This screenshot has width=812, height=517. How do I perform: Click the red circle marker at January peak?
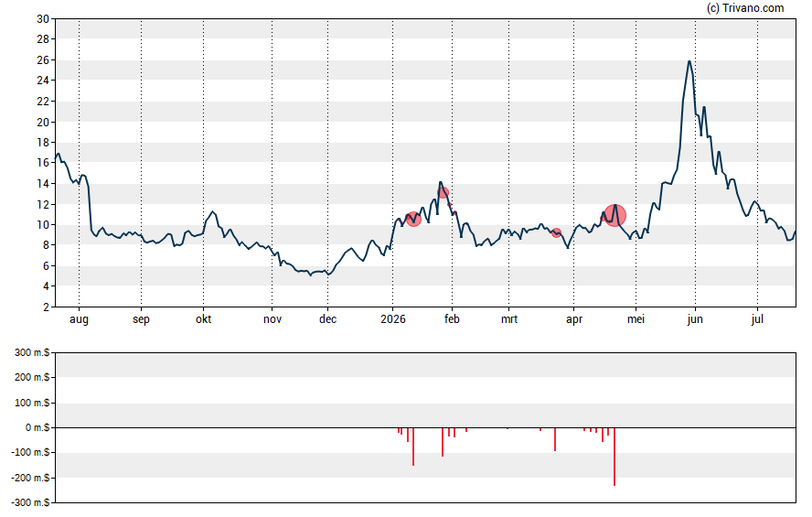click(443, 193)
